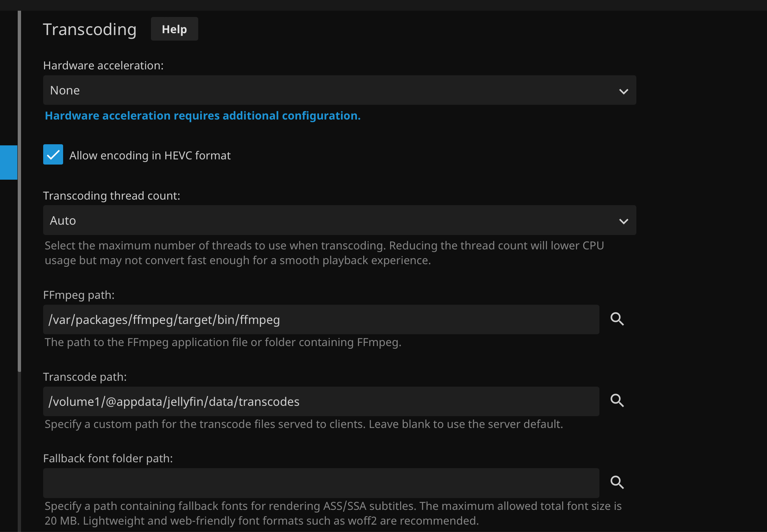Click the Transcoding thread count label
This screenshot has height=532, width=767.
click(x=111, y=196)
